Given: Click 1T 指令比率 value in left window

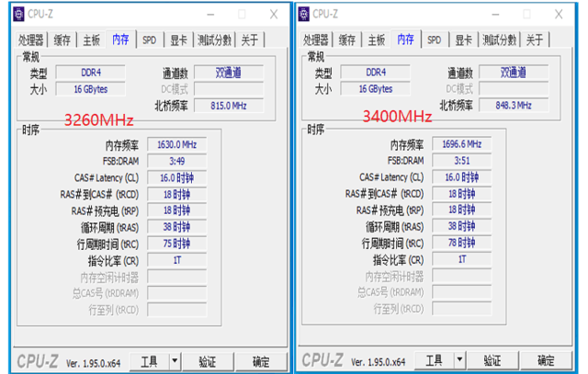Looking at the screenshot, I should [x=177, y=260].
